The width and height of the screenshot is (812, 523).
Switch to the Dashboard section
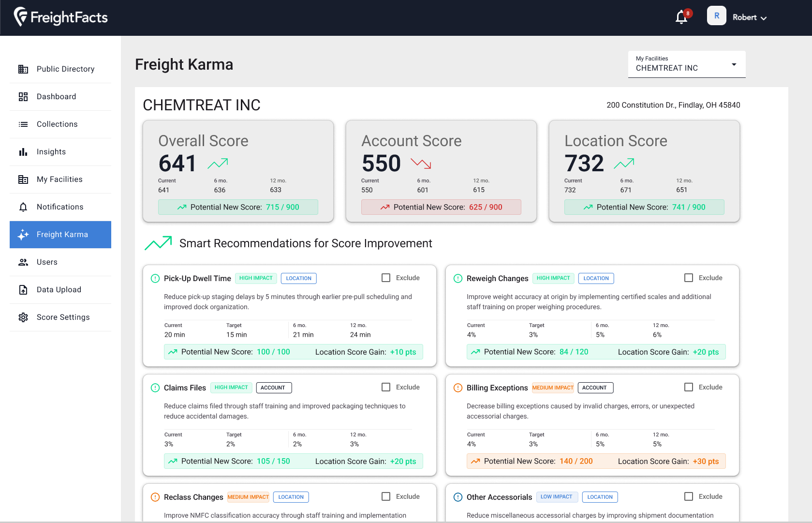(56, 96)
